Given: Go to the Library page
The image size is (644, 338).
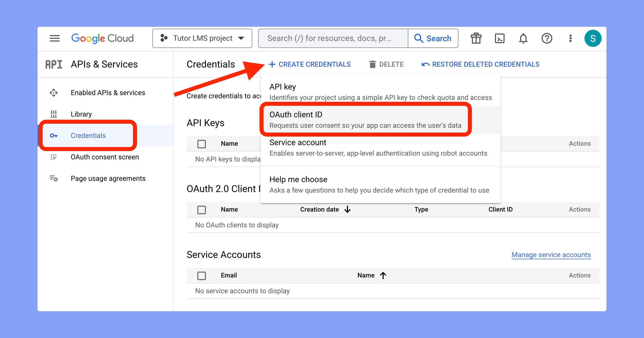Looking at the screenshot, I should 81,114.
